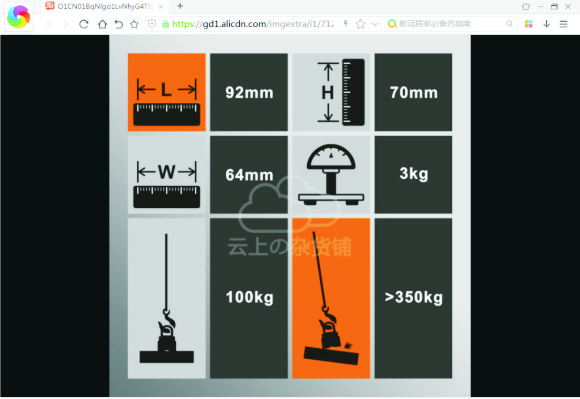Screen dimensions: 580x399
Task: Click the height H ruler tile
Action: click(331, 92)
